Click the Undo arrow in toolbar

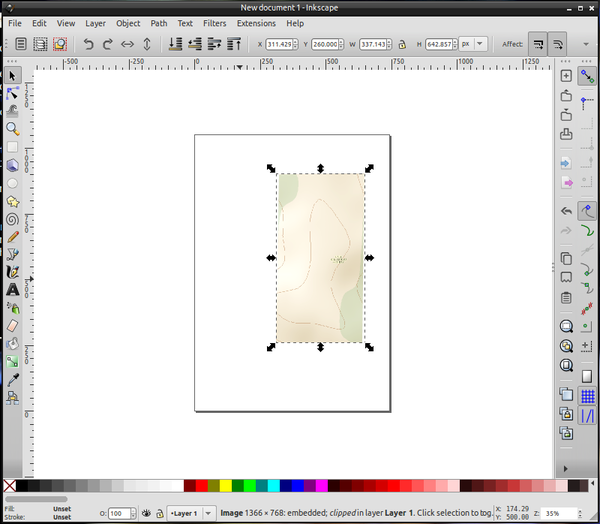coord(88,44)
